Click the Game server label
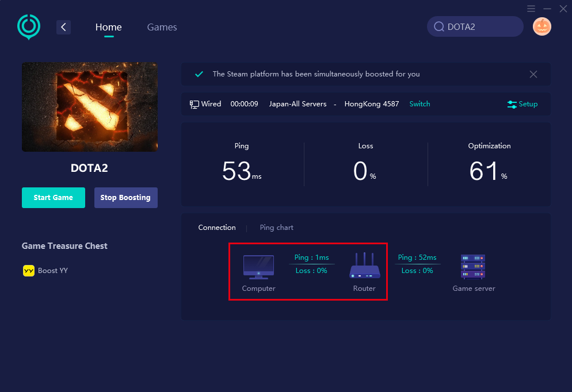This screenshot has width=572, height=392. 474,288
